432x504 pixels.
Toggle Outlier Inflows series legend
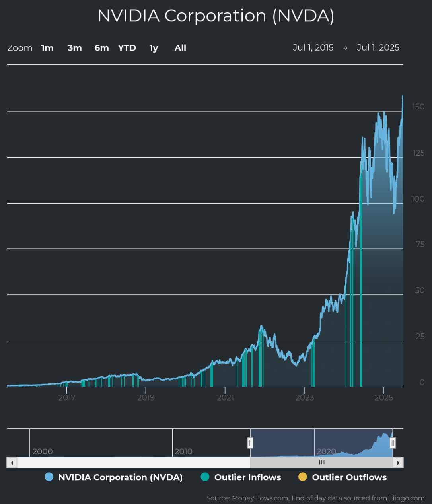[x=241, y=477]
